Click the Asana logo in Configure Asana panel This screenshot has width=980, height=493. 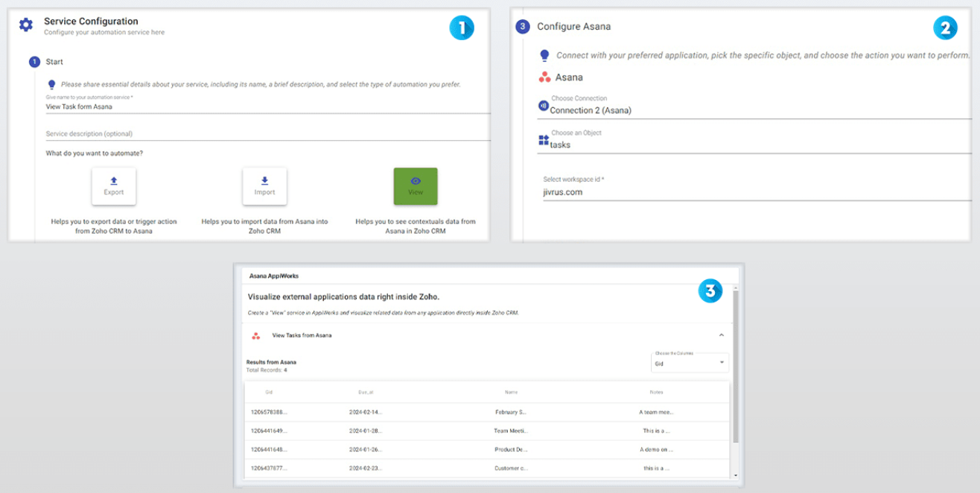[x=544, y=77]
